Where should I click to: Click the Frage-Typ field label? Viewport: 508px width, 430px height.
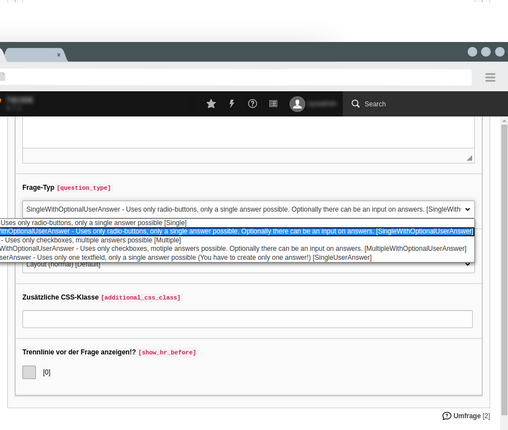pos(38,188)
